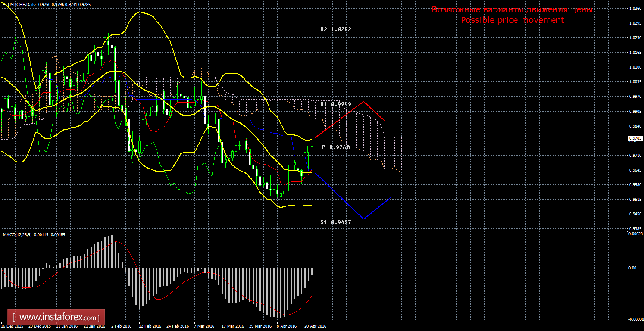
Task: Select the R1 0.9949 resistance label
Action: (335, 104)
